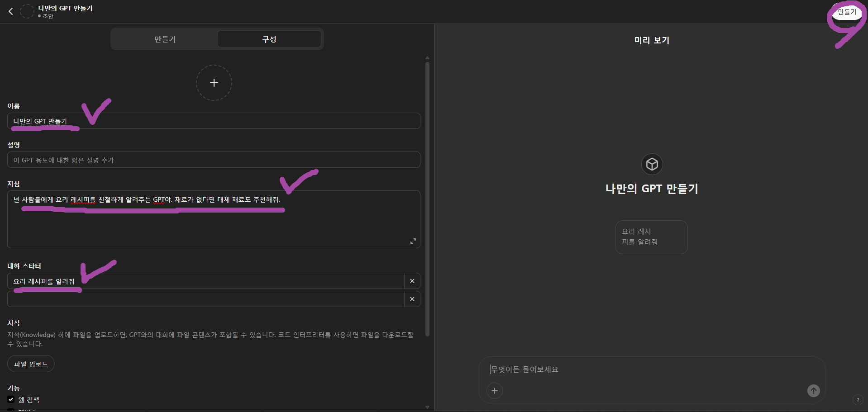Click the '대화 스타터' section label
Screen dimensions: 868x412
tap(24, 266)
